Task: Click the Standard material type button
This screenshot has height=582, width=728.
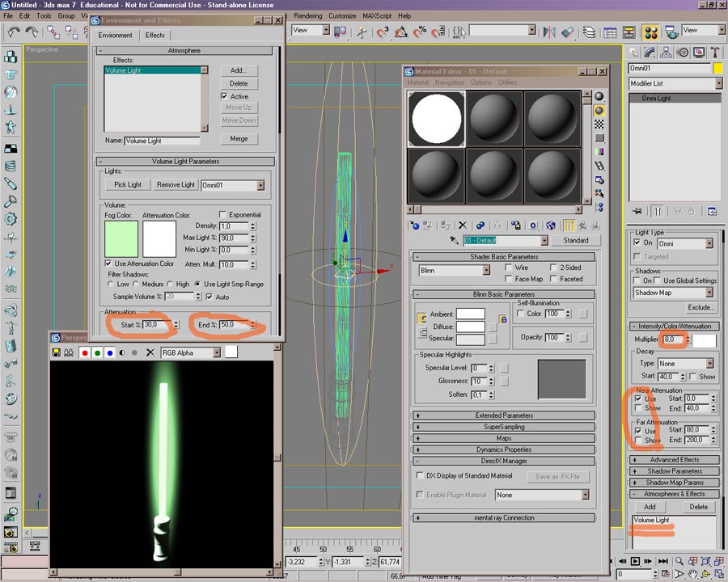Action: click(576, 240)
